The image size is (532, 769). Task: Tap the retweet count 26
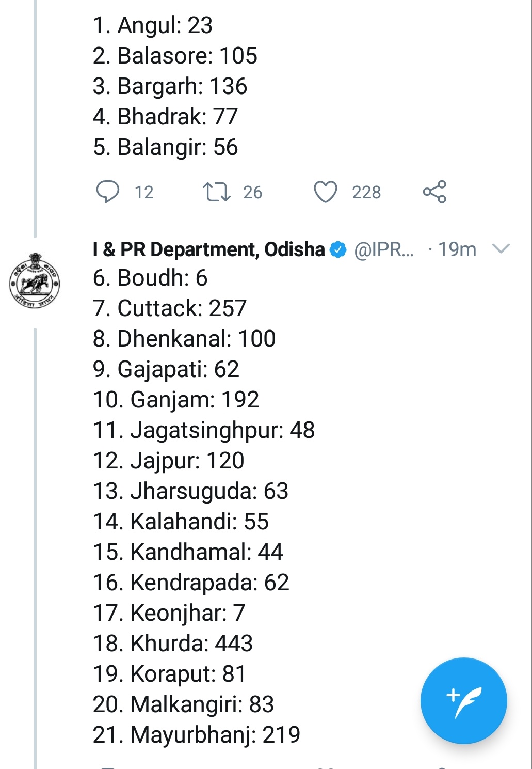pyautogui.click(x=253, y=193)
